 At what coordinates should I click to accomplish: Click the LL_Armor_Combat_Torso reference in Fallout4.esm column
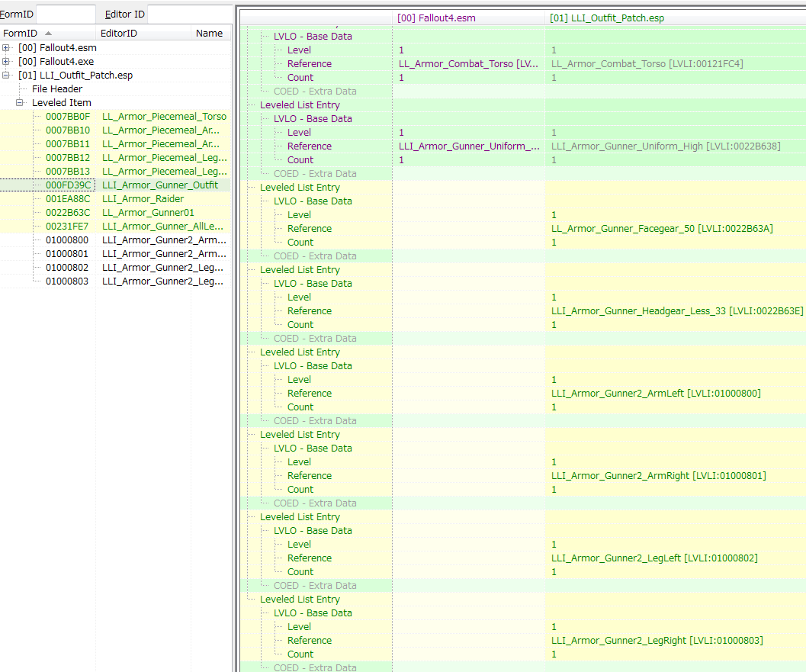point(468,64)
